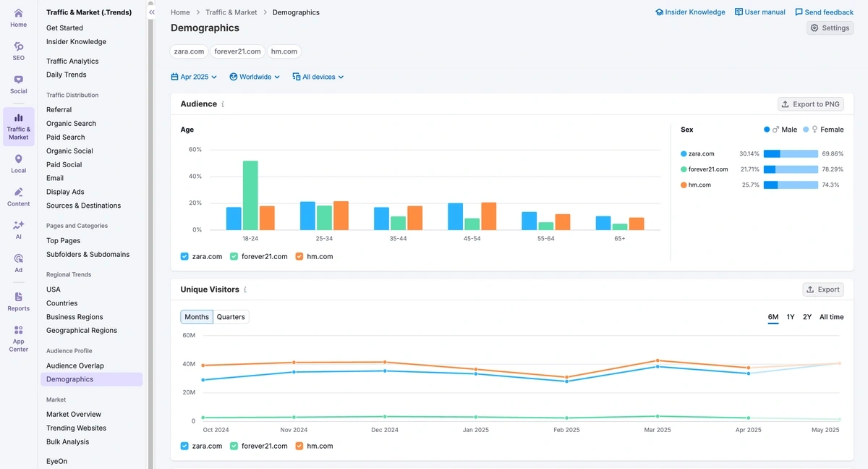Viewport: 868px width, 469px height.
Task: Click the info icon beside Unique Visitors
Action: tap(245, 290)
